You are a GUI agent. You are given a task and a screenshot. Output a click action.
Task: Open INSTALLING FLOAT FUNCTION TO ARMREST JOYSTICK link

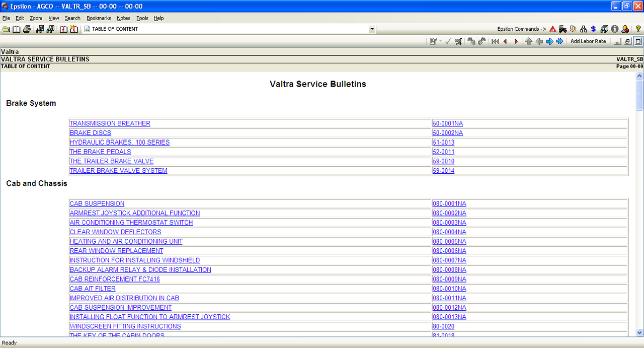pyautogui.click(x=150, y=317)
